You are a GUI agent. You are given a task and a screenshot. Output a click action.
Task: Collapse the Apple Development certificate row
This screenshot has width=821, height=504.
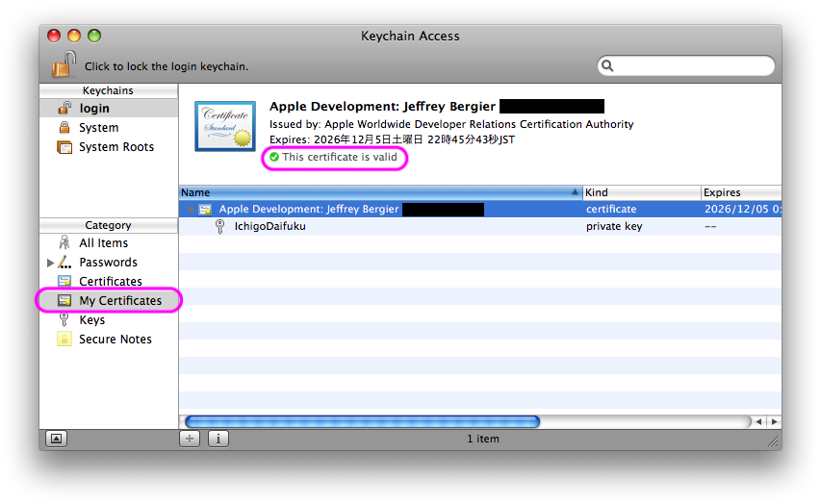click(x=192, y=210)
